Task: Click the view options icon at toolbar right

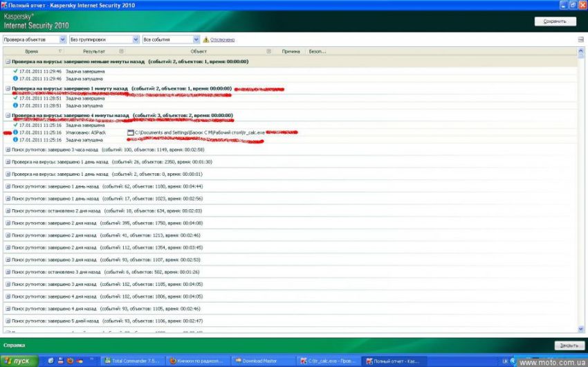Action: (581, 39)
